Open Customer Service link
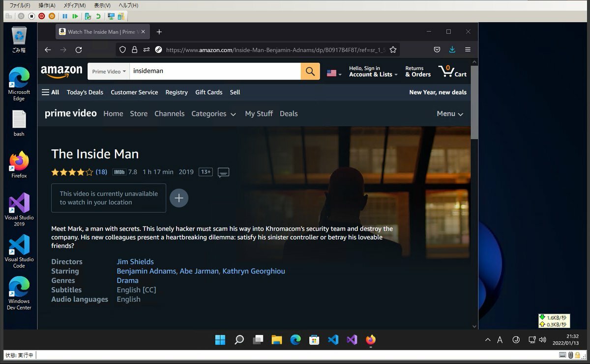The image size is (590, 364). click(x=134, y=92)
